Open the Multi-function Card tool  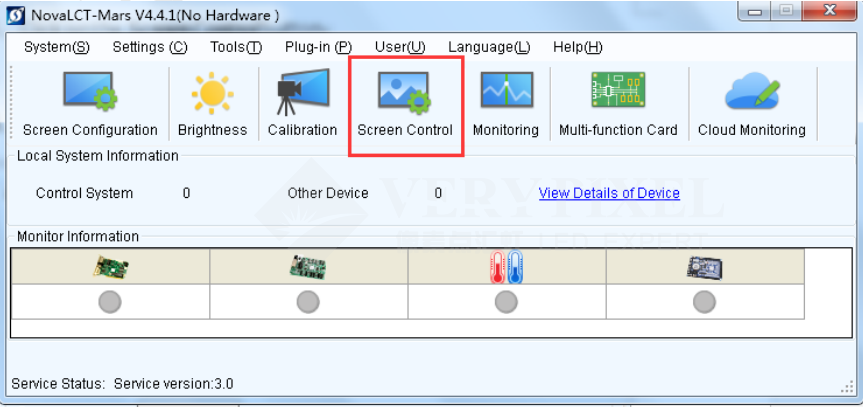point(618,104)
